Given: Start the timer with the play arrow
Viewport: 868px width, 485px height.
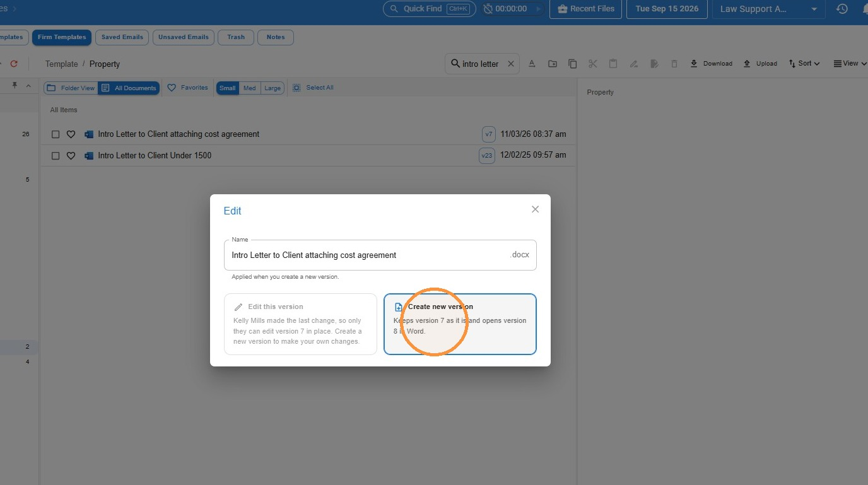Looking at the screenshot, I should click(538, 9).
